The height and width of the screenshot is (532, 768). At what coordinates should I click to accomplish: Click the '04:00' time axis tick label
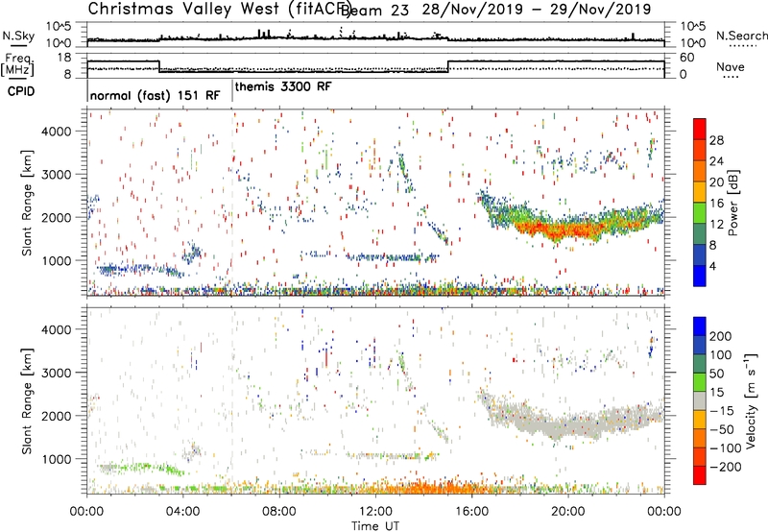click(x=183, y=512)
